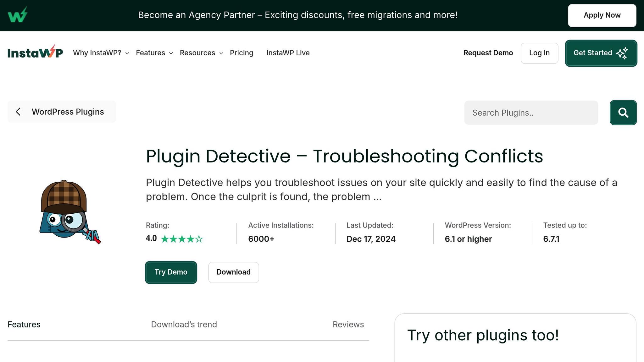Viewport: 644px width, 362px height.
Task: Click the green W logo in the top banner
Action: tap(18, 15)
